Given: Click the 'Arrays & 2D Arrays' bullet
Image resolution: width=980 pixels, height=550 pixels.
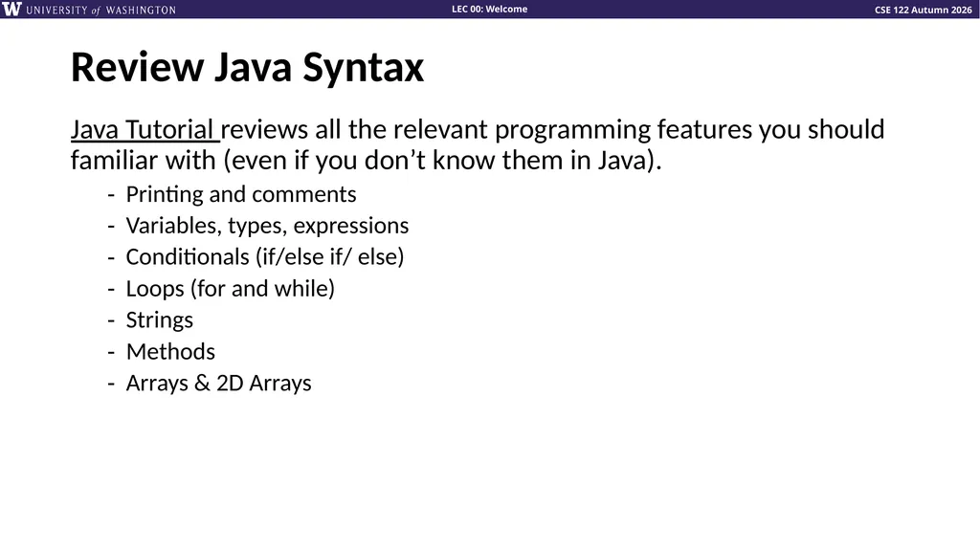Looking at the screenshot, I should pyautogui.click(x=219, y=384).
